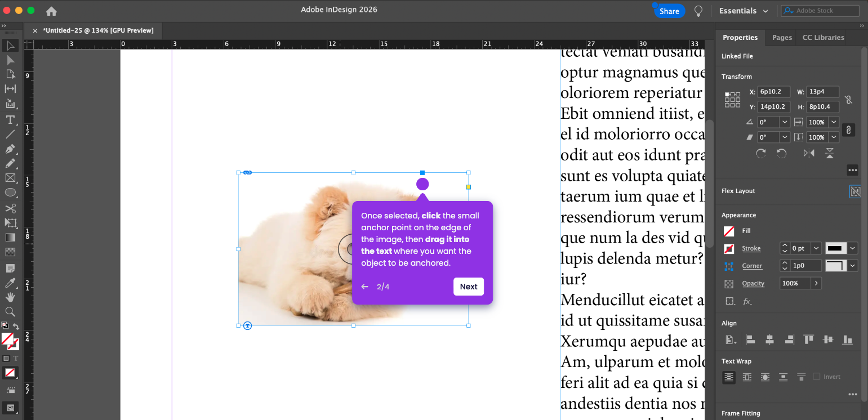The height and width of the screenshot is (420, 868).
Task: Click the fx effects icon
Action: click(x=747, y=302)
